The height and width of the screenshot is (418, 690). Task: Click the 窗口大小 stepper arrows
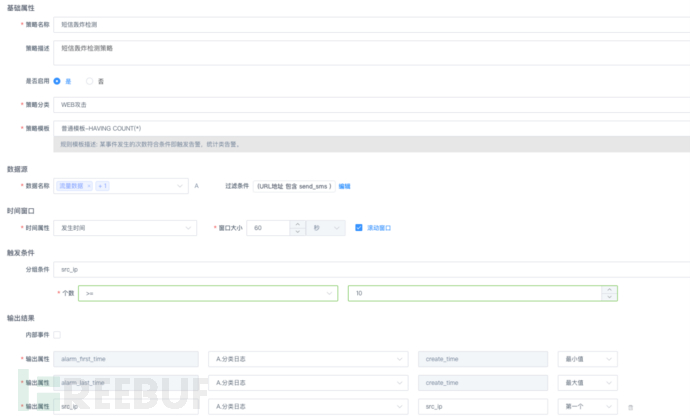click(296, 228)
